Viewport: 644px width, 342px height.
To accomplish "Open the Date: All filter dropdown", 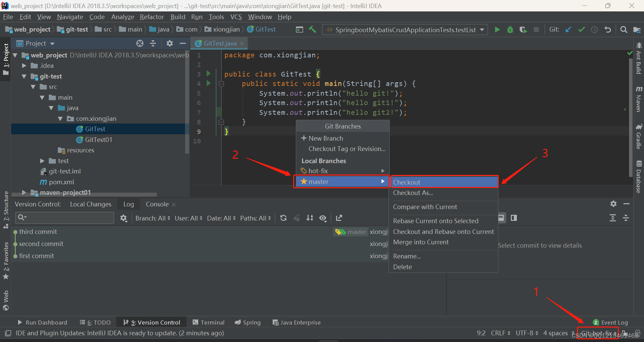I will [221, 218].
